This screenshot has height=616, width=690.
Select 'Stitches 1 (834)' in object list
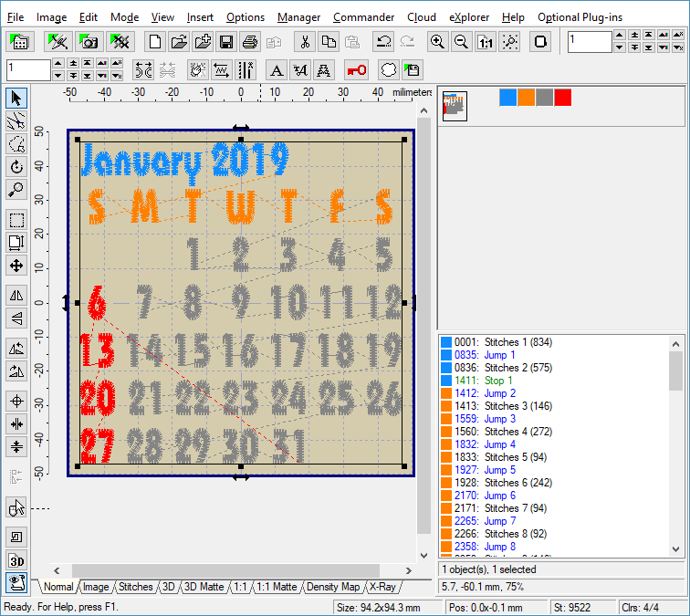click(517, 342)
